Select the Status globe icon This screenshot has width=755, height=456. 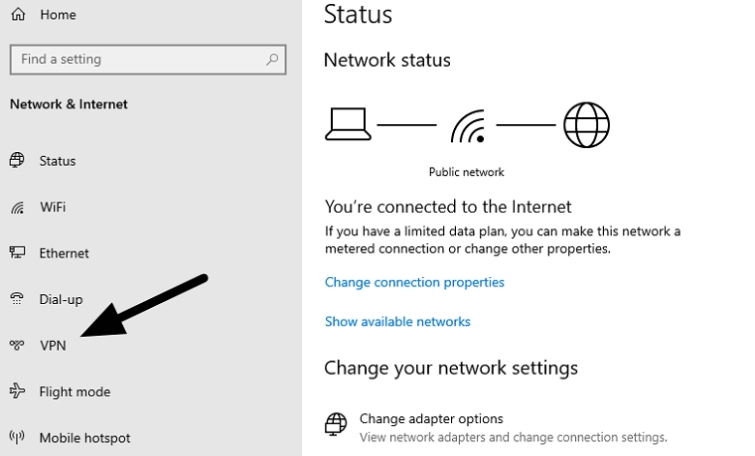pos(17,161)
